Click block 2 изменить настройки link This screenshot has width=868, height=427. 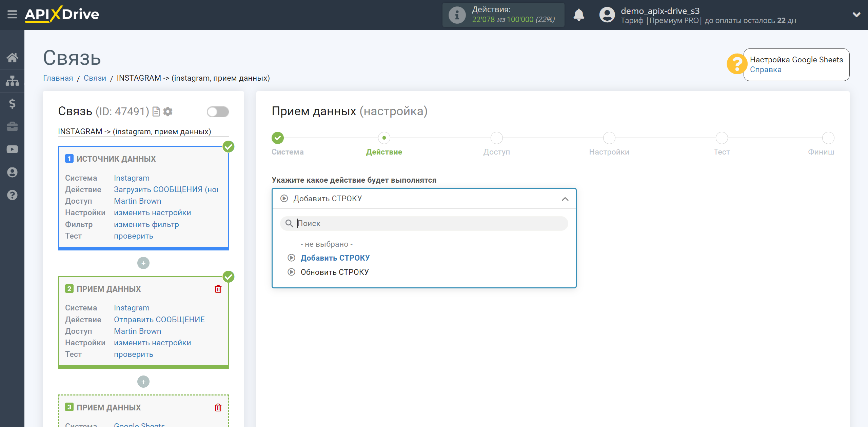tap(152, 343)
